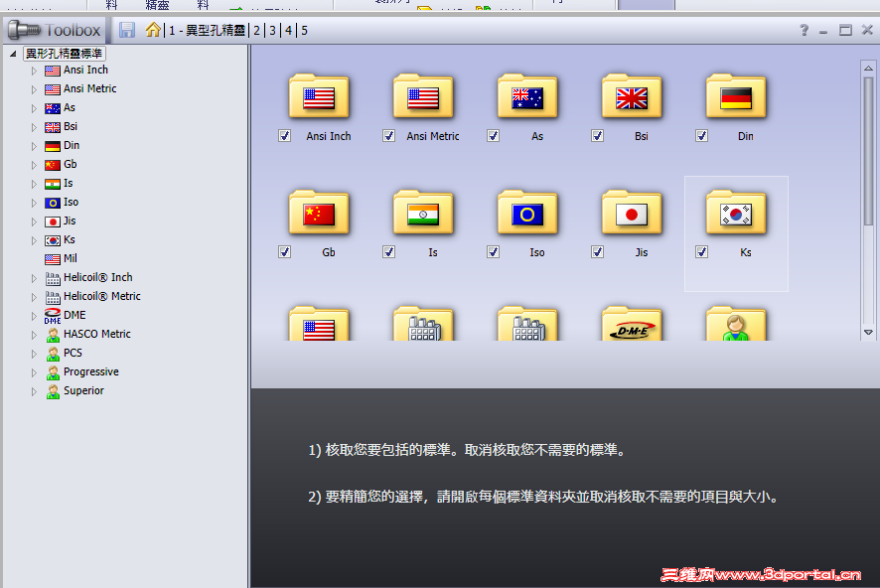Viewport: 880px width, 588px height.
Task: Expand the HASCO Metric tree node
Action: (x=34, y=335)
